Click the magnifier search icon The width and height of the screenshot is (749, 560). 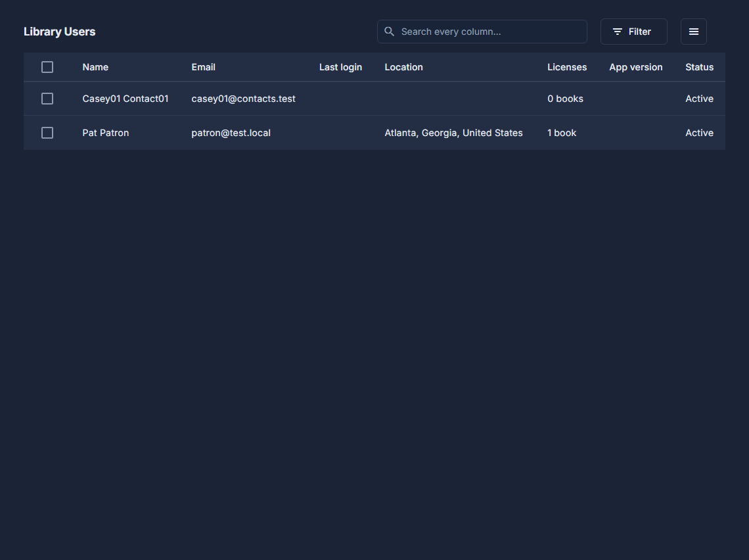390,32
